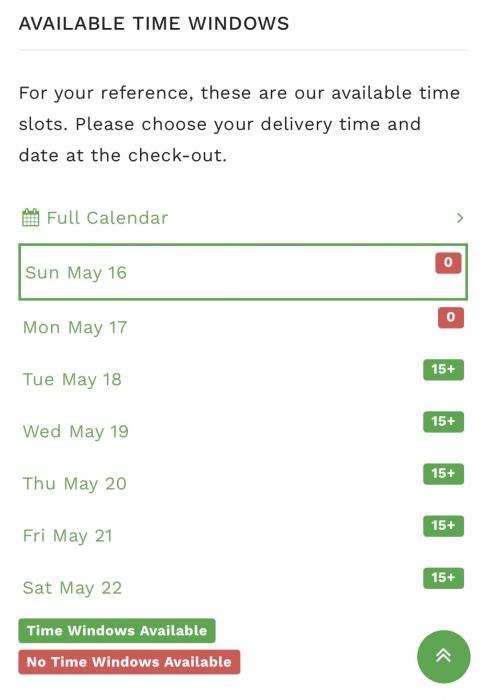
Task: Select Sat May 22 delivery date
Action: tap(243, 587)
